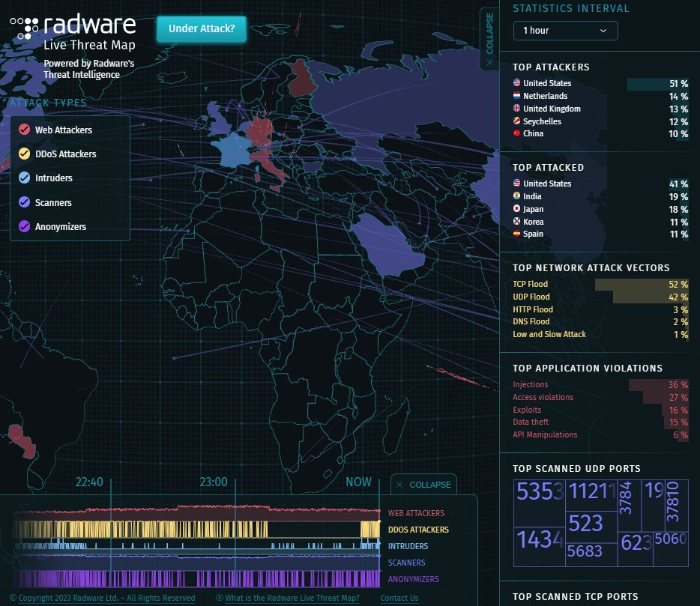Toggle the Scanners checkbox
Image resolution: width=700 pixels, height=606 pixels.
24,202
